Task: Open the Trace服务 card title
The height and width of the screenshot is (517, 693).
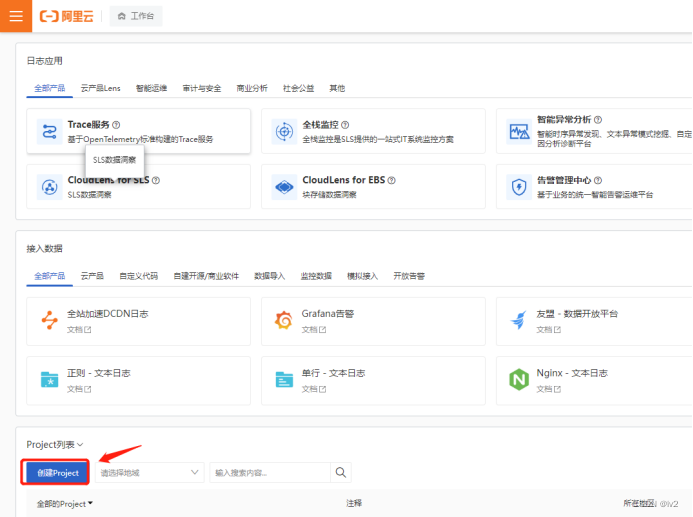Action: 88,125
